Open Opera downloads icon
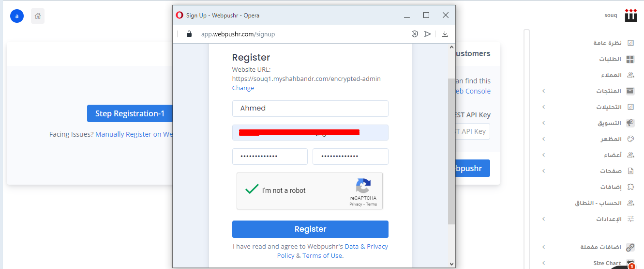Viewport: 644px width, 269px height. click(x=445, y=34)
